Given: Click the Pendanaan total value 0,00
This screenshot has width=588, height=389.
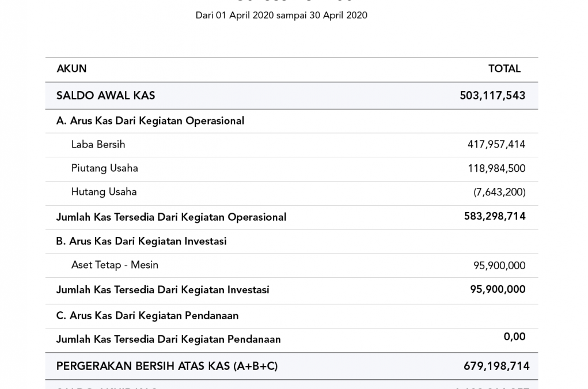Looking at the screenshot, I should point(514,337).
